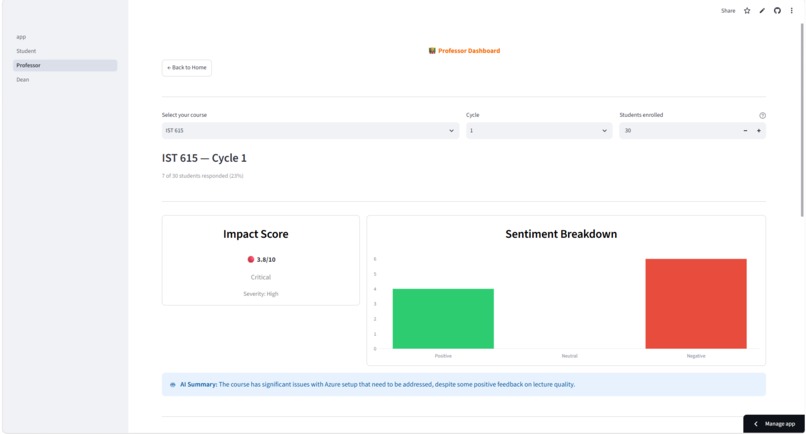
Task: Click the pencil edit icon
Action: pyautogui.click(x=762, y=11)
